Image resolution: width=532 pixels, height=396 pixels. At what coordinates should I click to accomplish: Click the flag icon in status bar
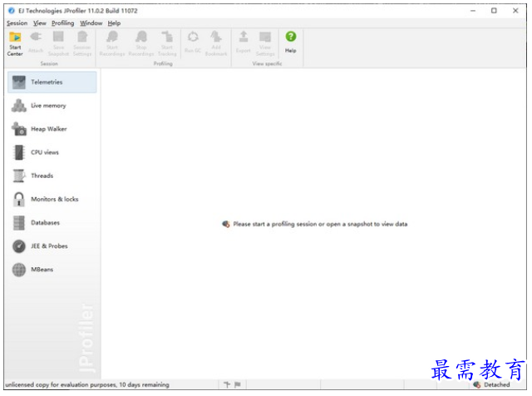238,385
